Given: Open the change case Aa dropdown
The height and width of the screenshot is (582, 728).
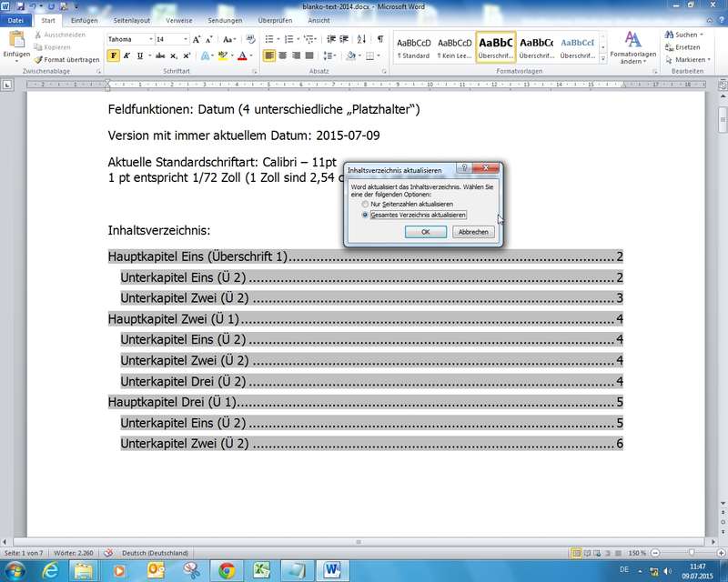Looking at the screenshot, I should point(229,39).
